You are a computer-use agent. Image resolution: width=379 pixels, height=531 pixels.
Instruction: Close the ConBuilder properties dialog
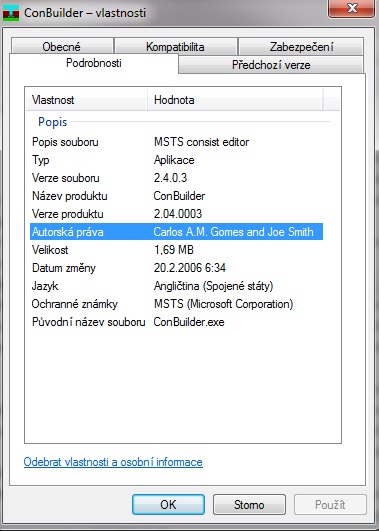351,8
